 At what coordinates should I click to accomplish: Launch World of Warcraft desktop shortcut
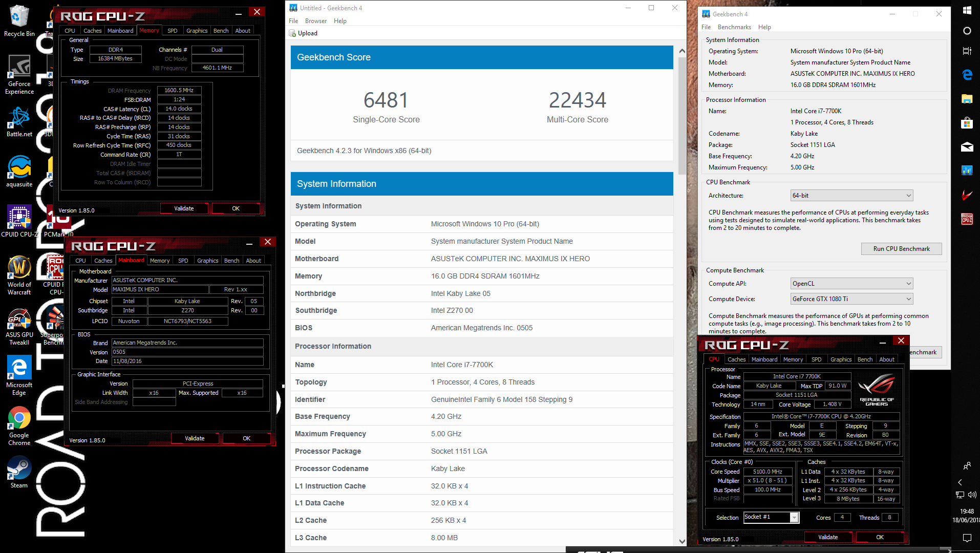coord(19,275)
